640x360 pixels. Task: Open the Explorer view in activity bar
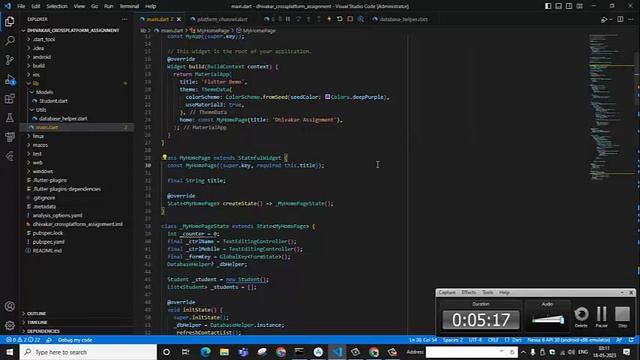click(9, 21)
